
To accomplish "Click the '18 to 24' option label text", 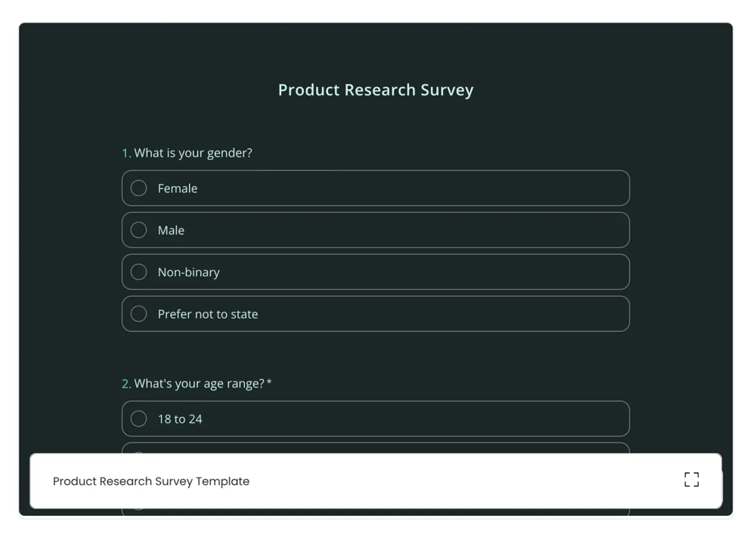I will point(180,419).
